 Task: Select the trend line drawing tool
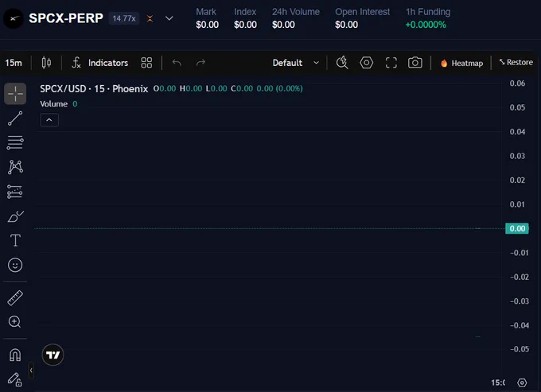15,118
